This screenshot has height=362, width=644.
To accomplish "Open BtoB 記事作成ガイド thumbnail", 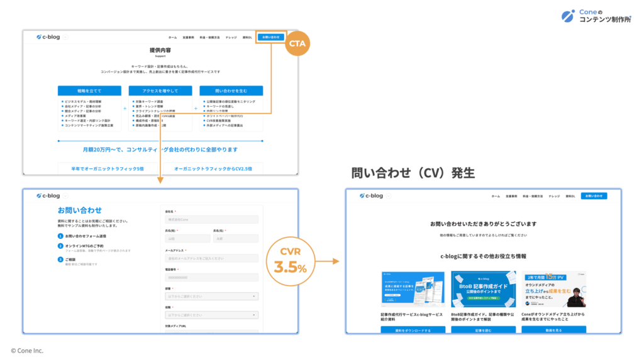I will pos(484,289).
